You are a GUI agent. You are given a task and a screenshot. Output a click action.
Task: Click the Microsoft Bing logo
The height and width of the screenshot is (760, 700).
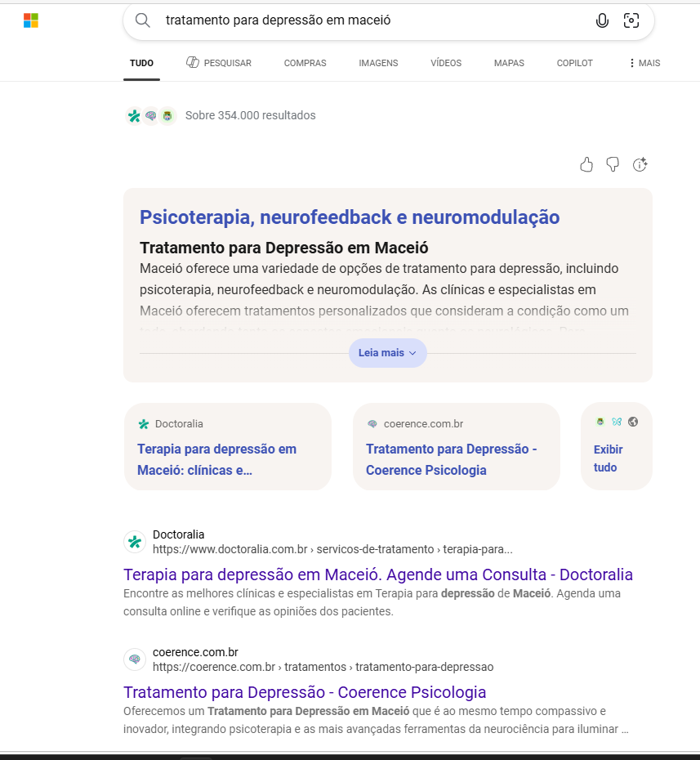point(31,20)
